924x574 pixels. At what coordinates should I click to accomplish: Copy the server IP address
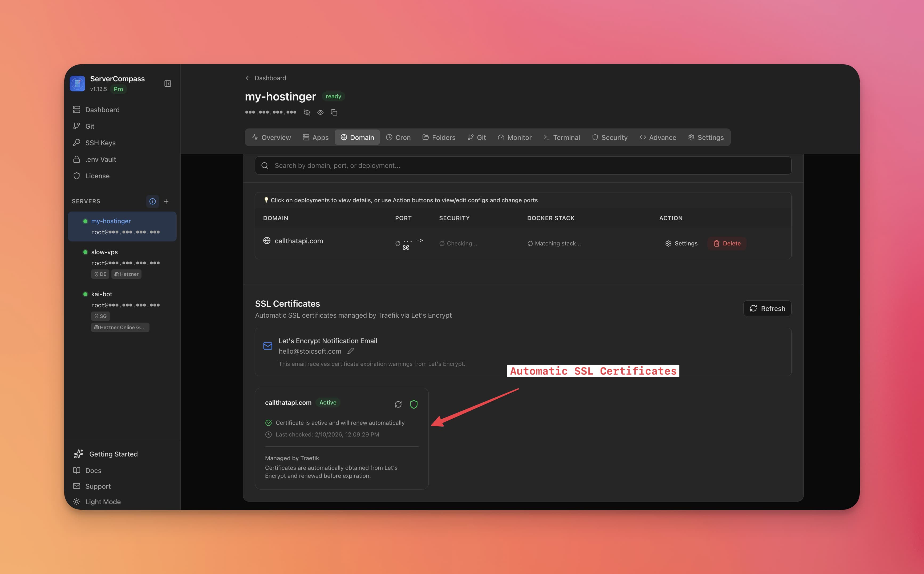coord(334,112)
